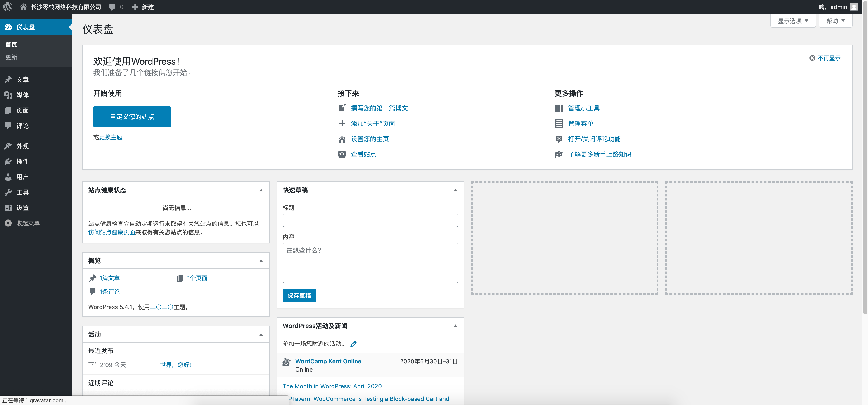Click the widgets icon beside 管理小工具

[559, 108]
